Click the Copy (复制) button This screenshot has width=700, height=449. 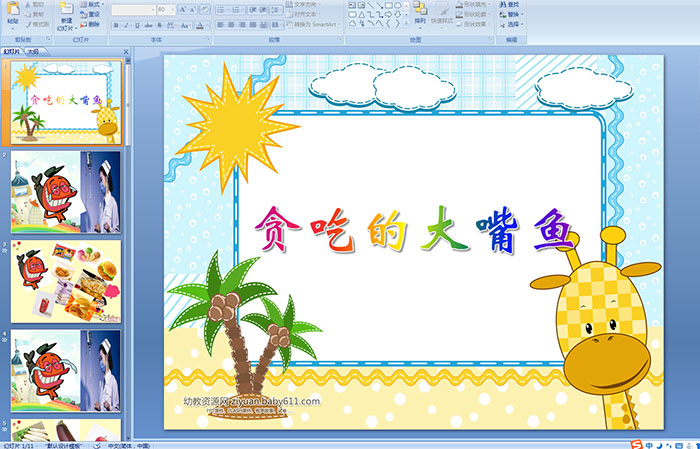click(35, 14)
